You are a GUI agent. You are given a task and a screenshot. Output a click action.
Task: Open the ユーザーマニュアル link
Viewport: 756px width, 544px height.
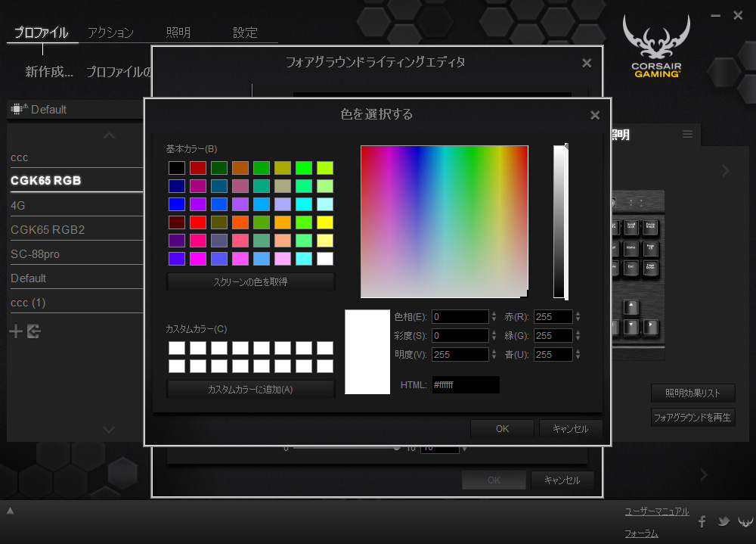pyautogui.click(x=657, y=511)
